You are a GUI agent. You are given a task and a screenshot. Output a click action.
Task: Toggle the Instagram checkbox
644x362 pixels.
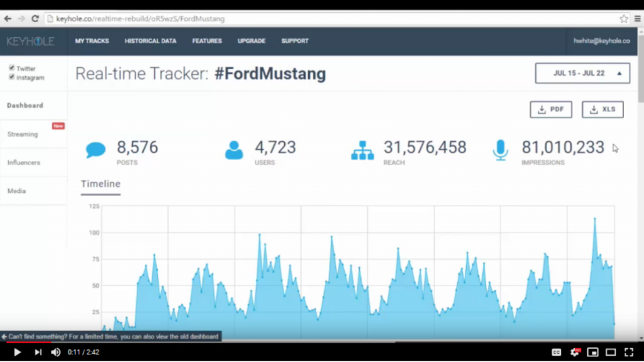[x=11, y=77]
